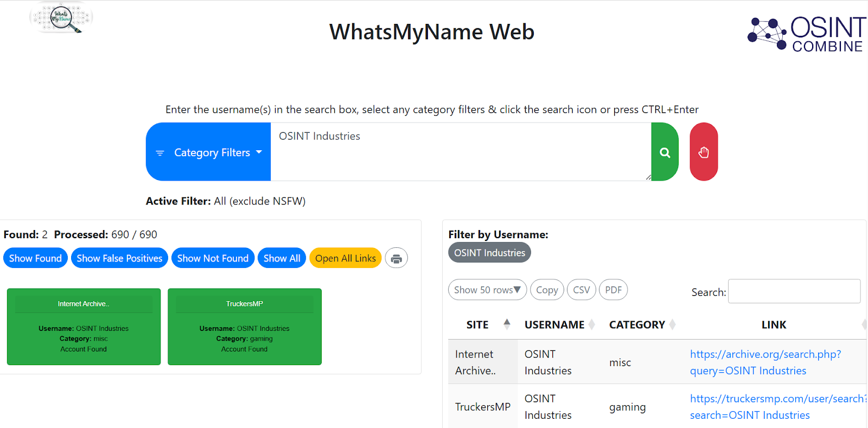The image size is (868, 428).
Task: Sort by USERNAME column sort icon
Action: pyautogui.click(x=592, y=324)
